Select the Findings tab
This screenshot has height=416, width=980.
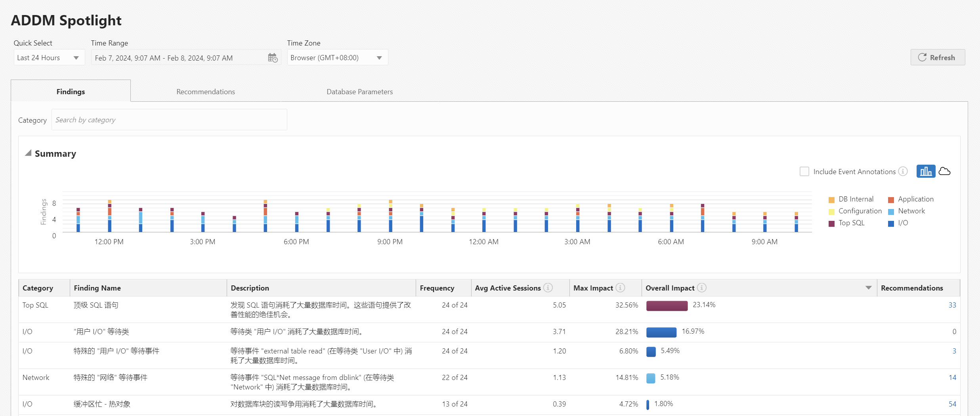pos(71,91)
